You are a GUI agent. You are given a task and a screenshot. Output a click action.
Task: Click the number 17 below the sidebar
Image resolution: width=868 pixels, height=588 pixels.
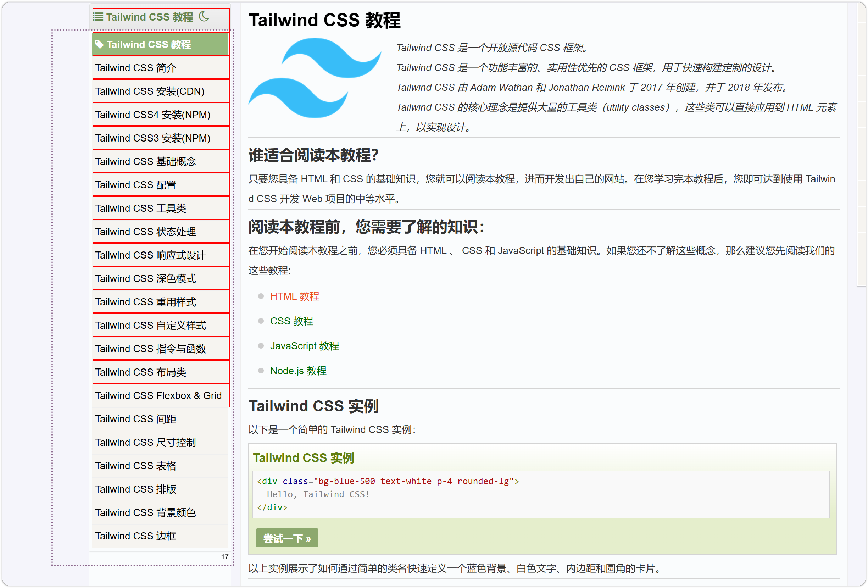225,557
